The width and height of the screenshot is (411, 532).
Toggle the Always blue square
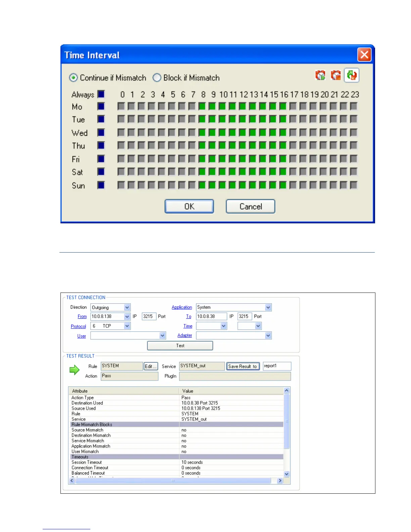101,94
